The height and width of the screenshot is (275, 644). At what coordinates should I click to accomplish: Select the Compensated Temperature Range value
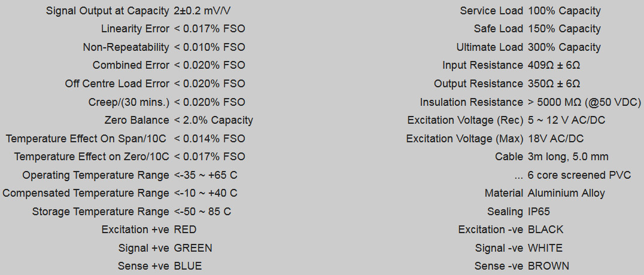(x=205, y=193)
